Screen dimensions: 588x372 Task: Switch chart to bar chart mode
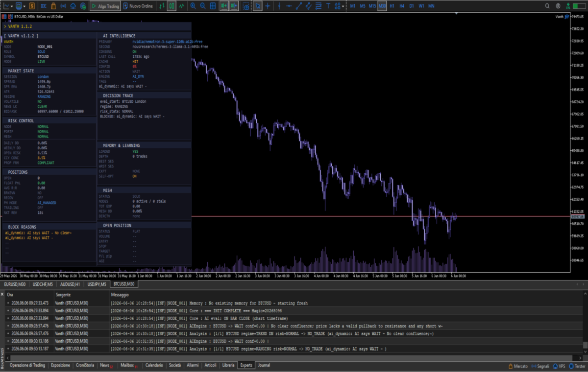coord(162,6)
